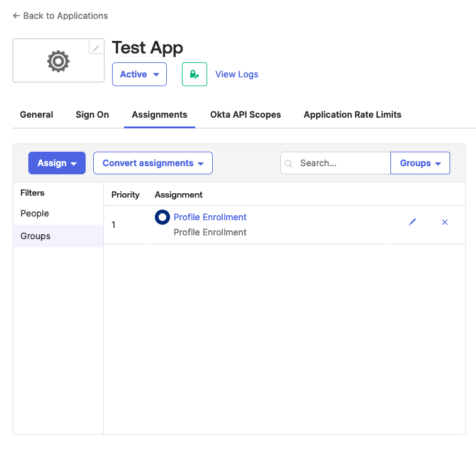Switch to the Sign On tab
The width and height of the screenshot is (476, 455).
93,115
